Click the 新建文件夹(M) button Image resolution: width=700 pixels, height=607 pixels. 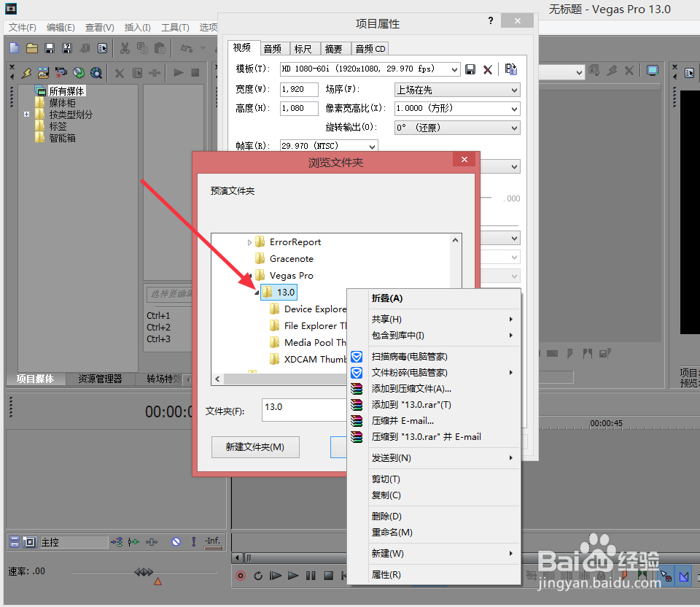[255, 447]
